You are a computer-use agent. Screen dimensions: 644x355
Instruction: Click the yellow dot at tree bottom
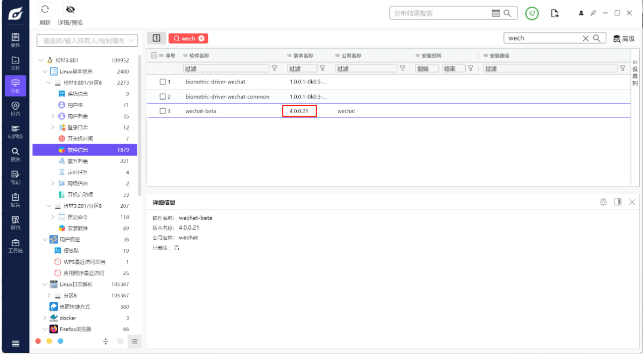tap(50, 341)
